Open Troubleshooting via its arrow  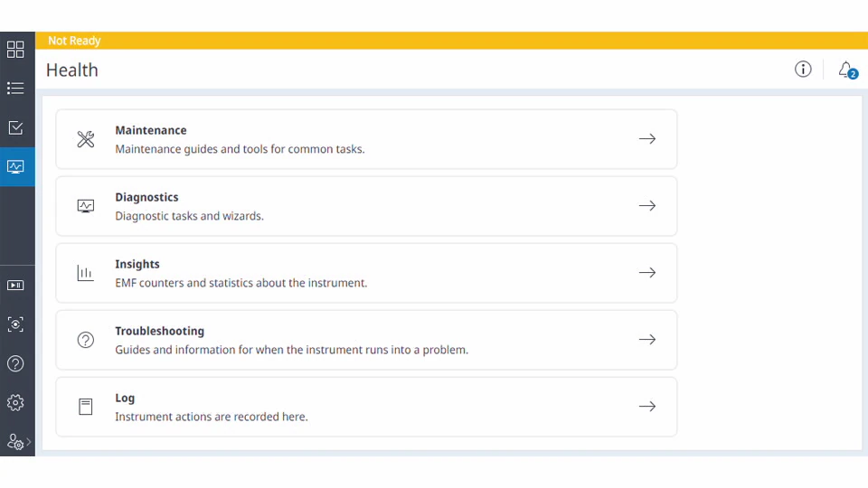(x=647, y=339)
